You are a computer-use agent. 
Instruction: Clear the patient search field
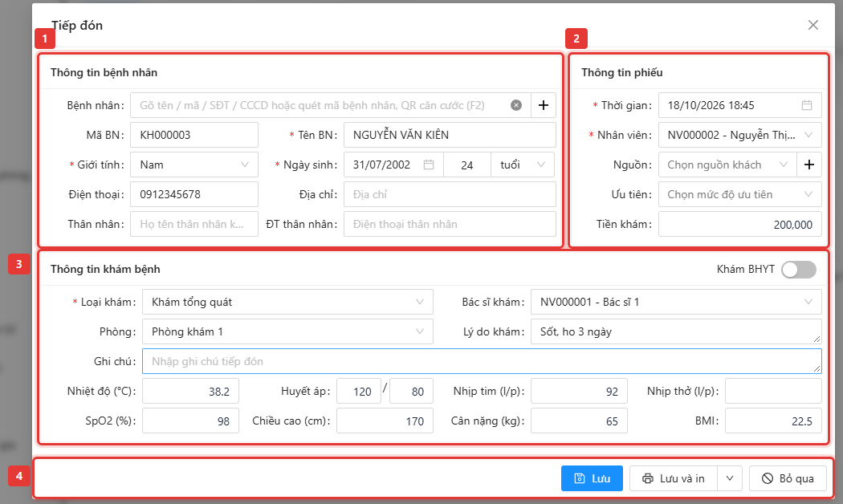516,105
